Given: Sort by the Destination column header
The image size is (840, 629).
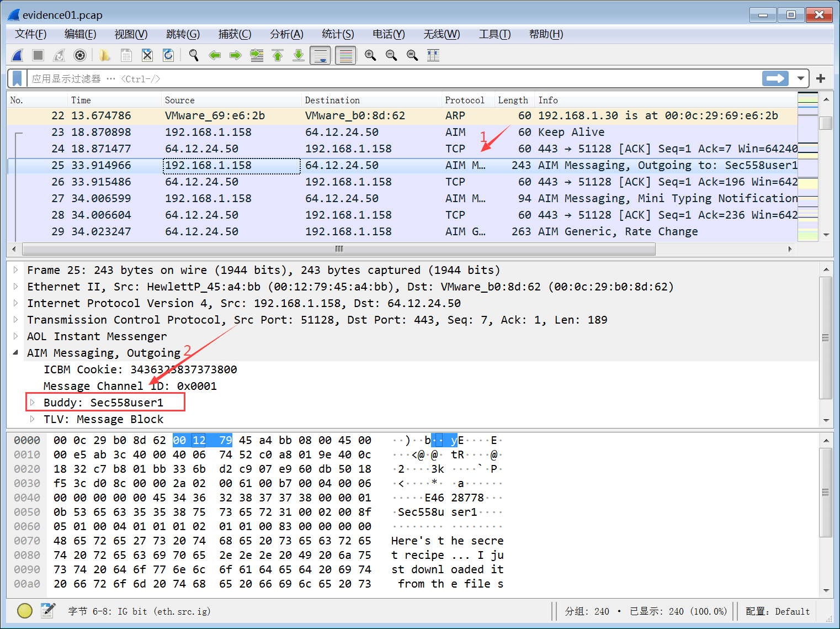Looking at the screenshot, I should coord(373,100).
